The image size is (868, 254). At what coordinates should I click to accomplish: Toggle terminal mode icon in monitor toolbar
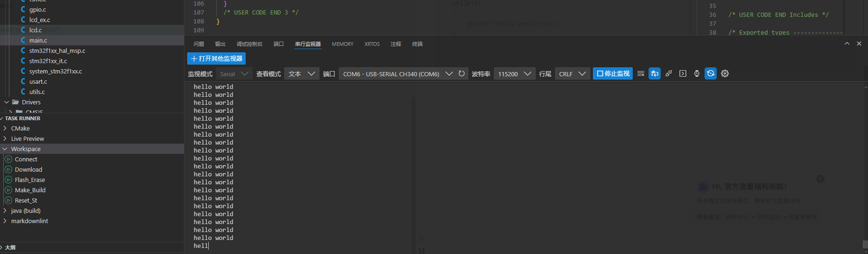(x=683, y=73)
